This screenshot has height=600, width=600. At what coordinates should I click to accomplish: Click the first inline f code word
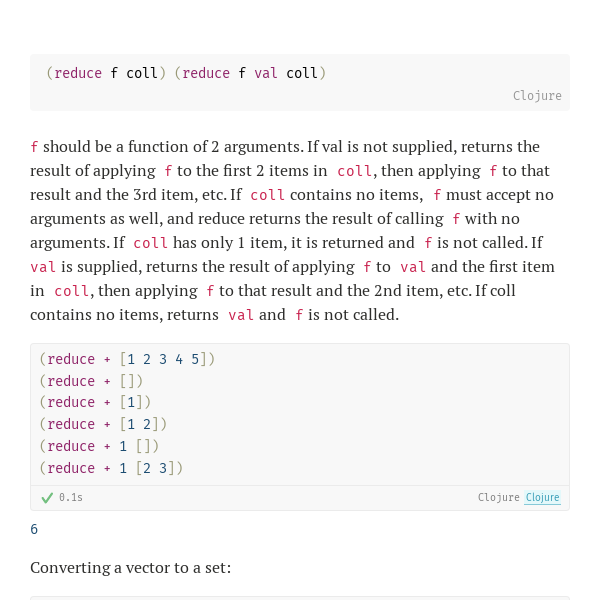click(x=34, y=147)
